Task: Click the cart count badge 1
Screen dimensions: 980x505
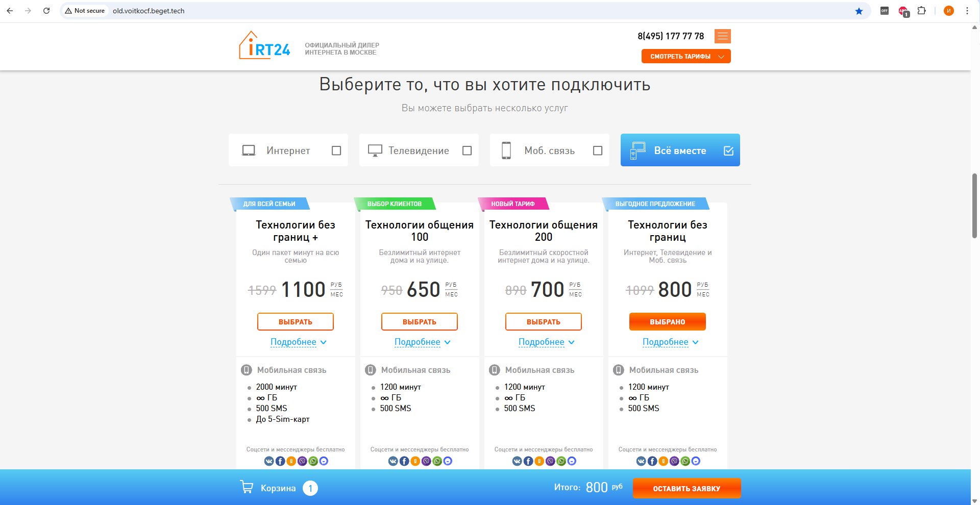Action: click(x=310, y=488)
